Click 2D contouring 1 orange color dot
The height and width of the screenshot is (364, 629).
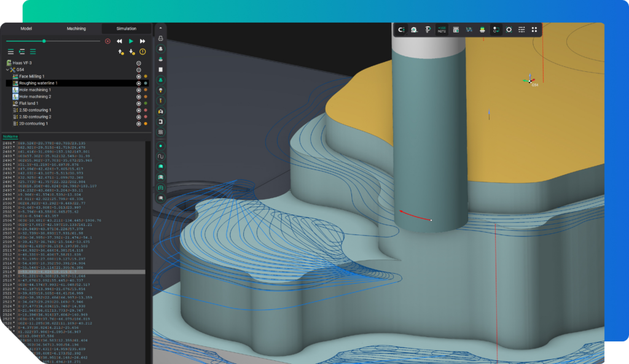pyautogui.click(x=146, y=124)
